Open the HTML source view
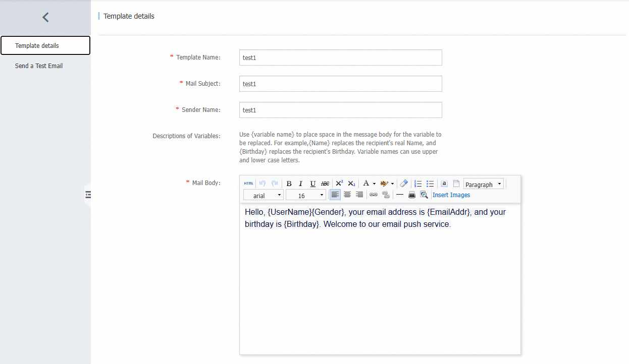Image resolution: width=629 pixels, height=364 pixels. click(248, 184)
